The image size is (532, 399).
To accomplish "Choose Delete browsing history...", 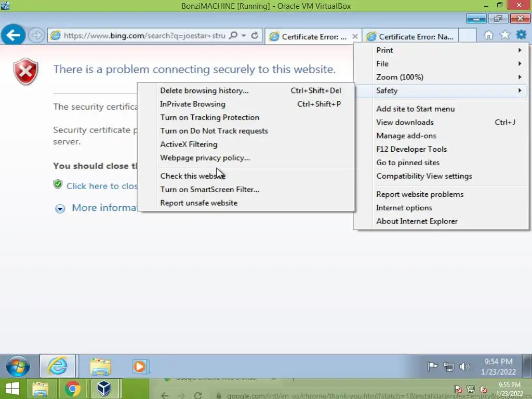I will [x=246, y=90].
